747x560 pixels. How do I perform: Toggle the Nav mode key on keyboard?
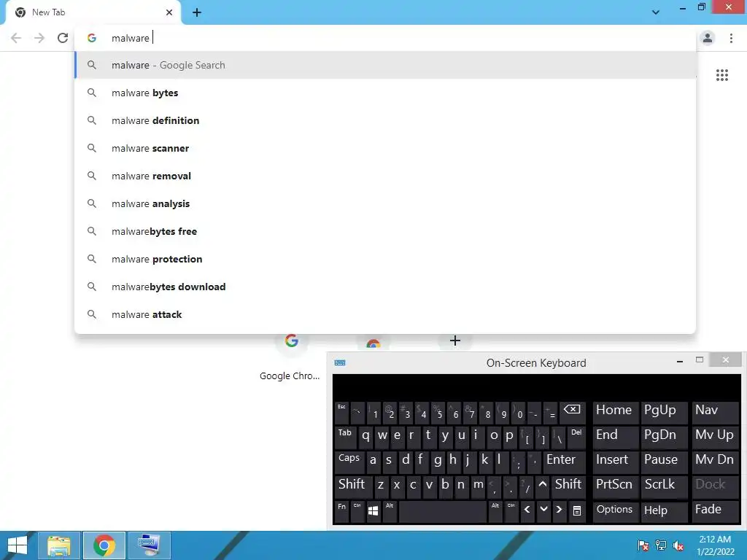[715, 413]
